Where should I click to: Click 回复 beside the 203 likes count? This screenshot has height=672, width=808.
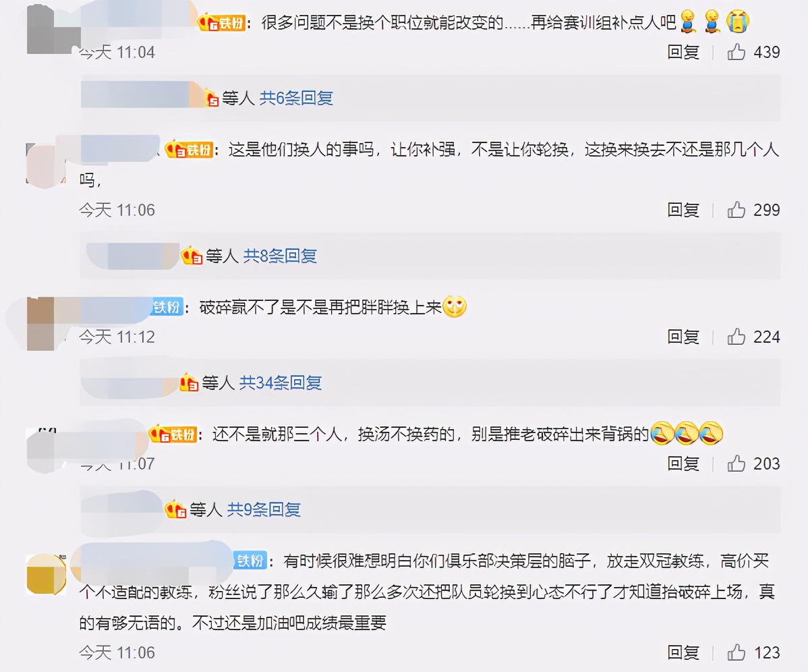tap(683, 464)
